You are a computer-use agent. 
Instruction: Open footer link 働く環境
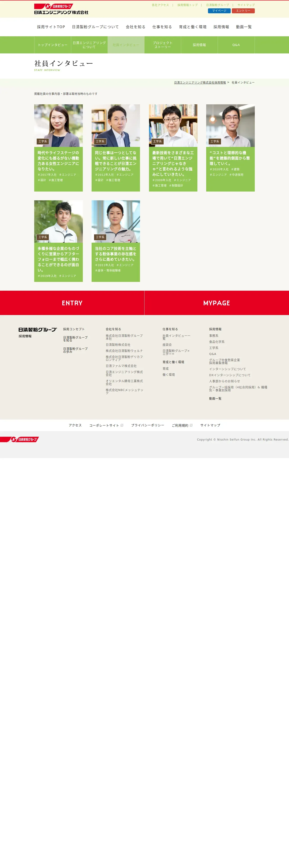pyautogui.click(x=169, y=375)
